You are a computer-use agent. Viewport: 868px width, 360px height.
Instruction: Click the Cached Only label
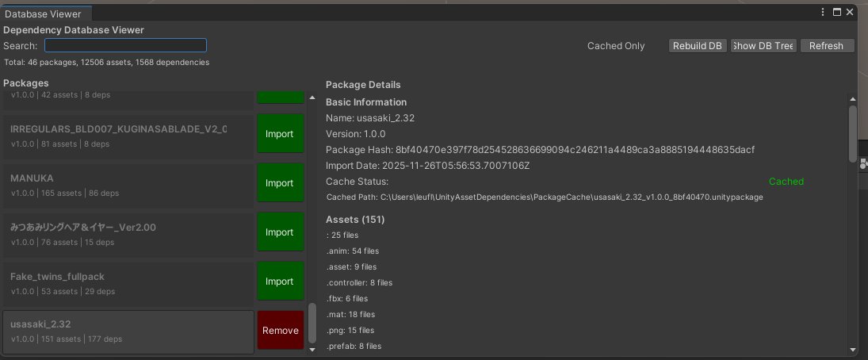[616, 46]
